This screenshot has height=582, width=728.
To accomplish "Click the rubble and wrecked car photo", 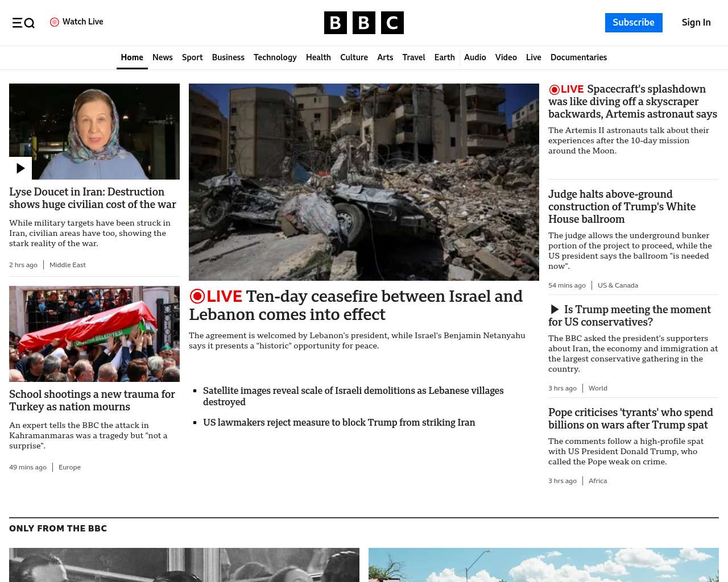I will (364, 182).
